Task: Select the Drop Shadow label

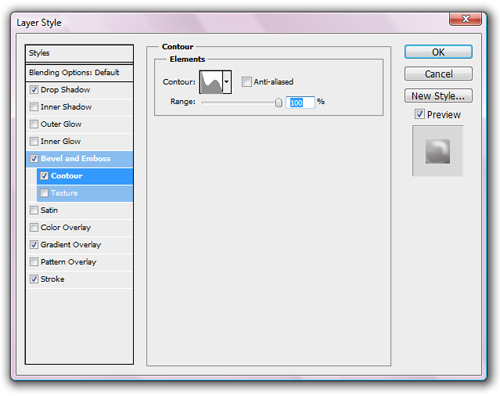Action: (x=65, y=90)
